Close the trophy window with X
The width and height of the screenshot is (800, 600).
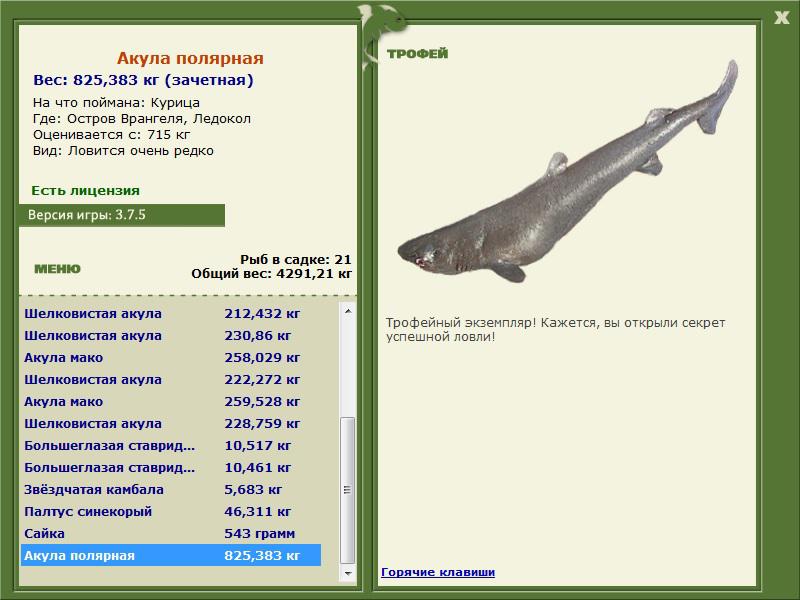tap(781, 18)
